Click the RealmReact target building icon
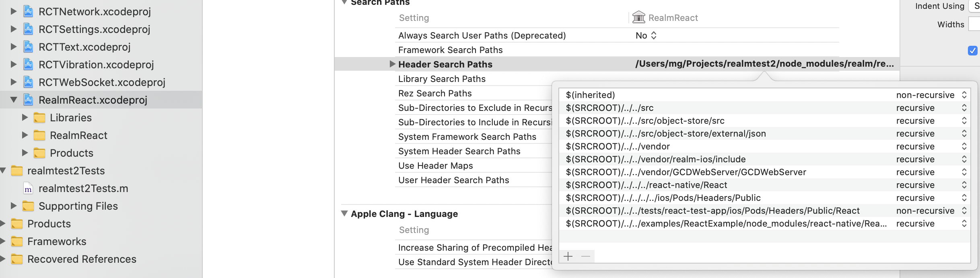980x278 pixels. click(639, 17)
